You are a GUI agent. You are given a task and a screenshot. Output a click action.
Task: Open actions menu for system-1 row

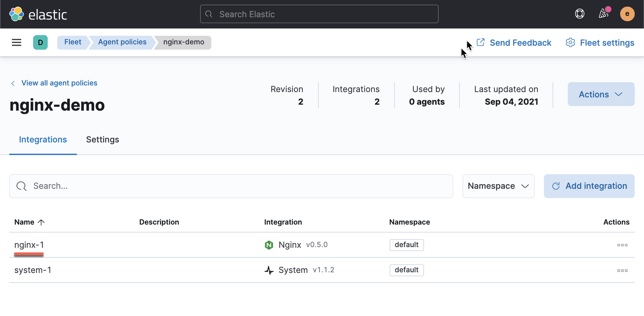click(x=622, y=271)
